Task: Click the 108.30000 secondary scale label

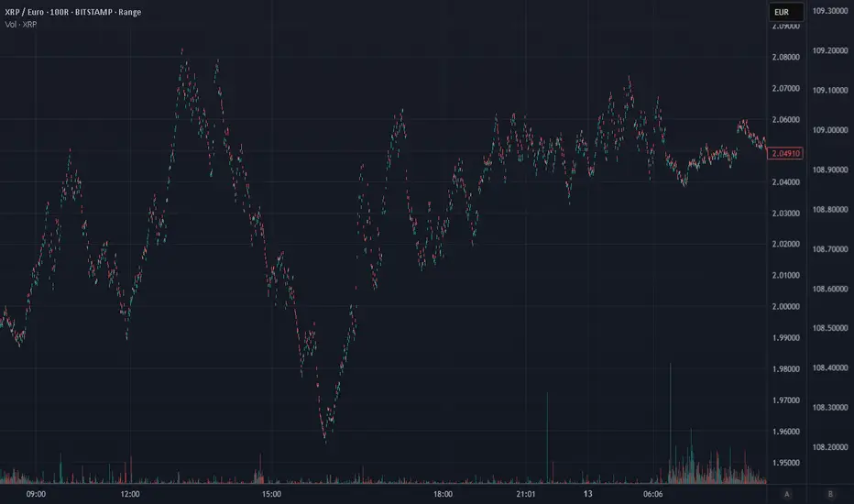Action: point(830,408)
